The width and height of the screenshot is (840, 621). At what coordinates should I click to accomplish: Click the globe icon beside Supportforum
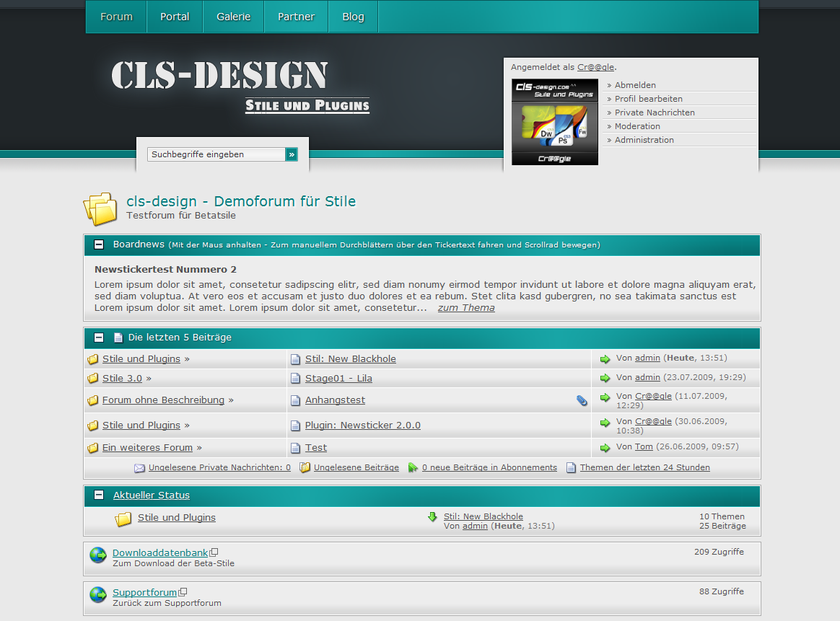pos(98,594)
